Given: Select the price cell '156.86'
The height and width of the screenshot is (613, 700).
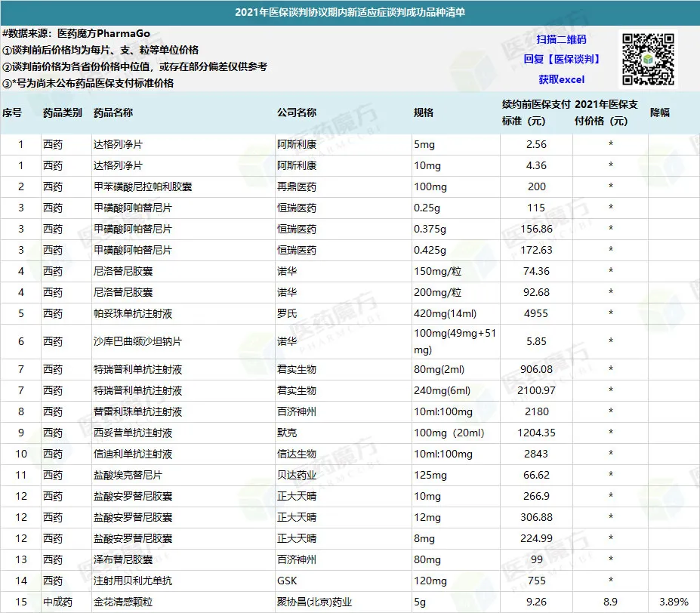Looking at the screenshot, I should point(536,229).
